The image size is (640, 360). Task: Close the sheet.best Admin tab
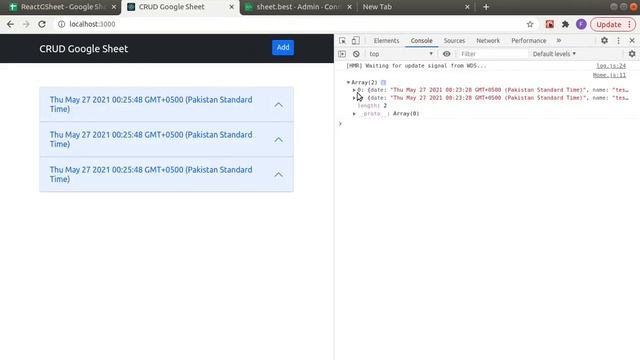tap(349, 7)
